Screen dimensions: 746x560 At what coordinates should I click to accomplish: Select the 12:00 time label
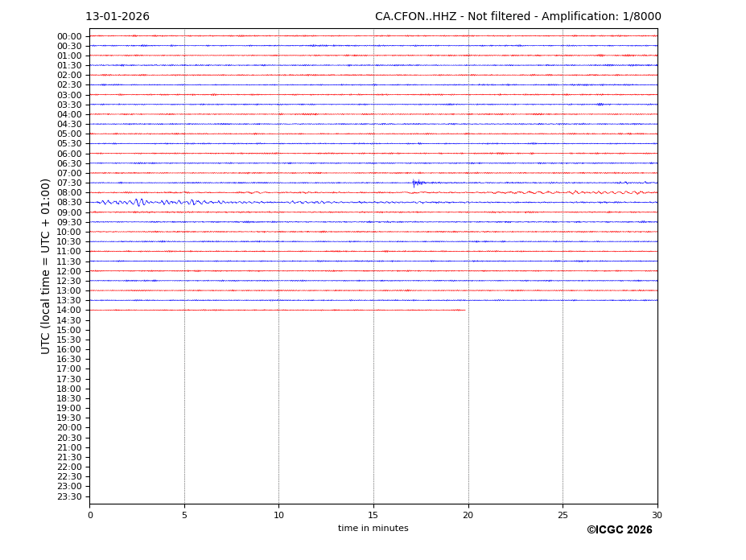[x=69, y=271]
